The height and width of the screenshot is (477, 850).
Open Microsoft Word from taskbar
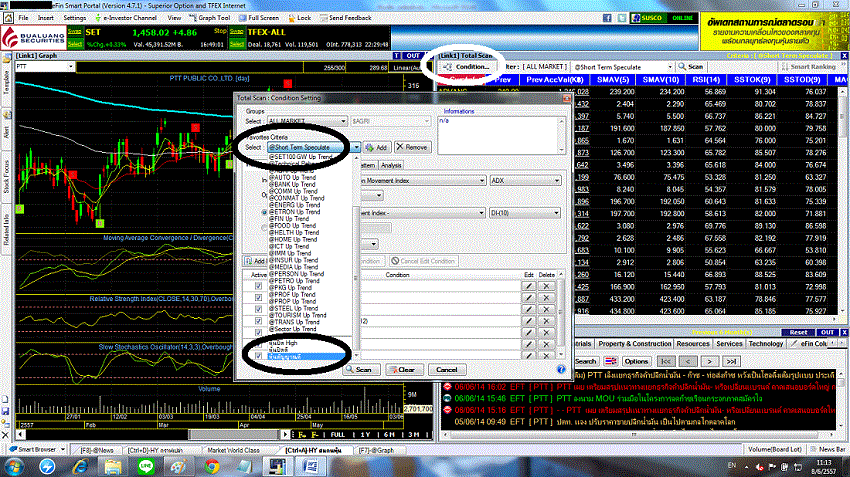(x=311, y=466)
